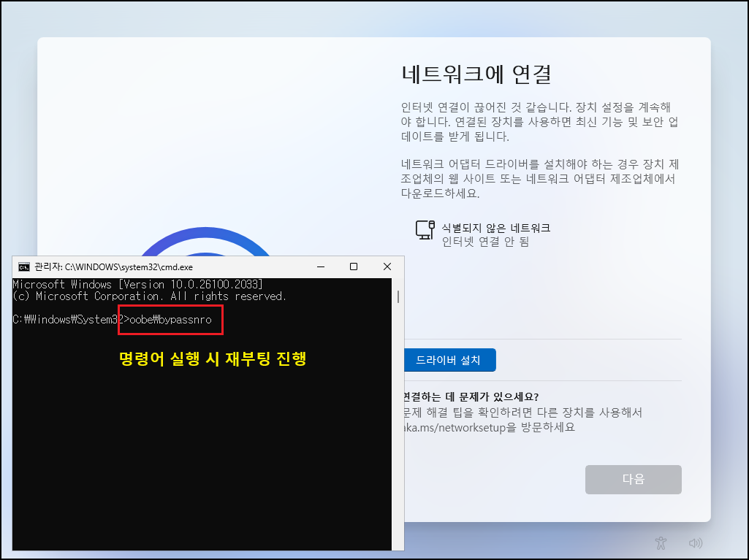Screen dimensions: 749x560
Task: Click the disabled 다음 button
Action: pos(633,479)
